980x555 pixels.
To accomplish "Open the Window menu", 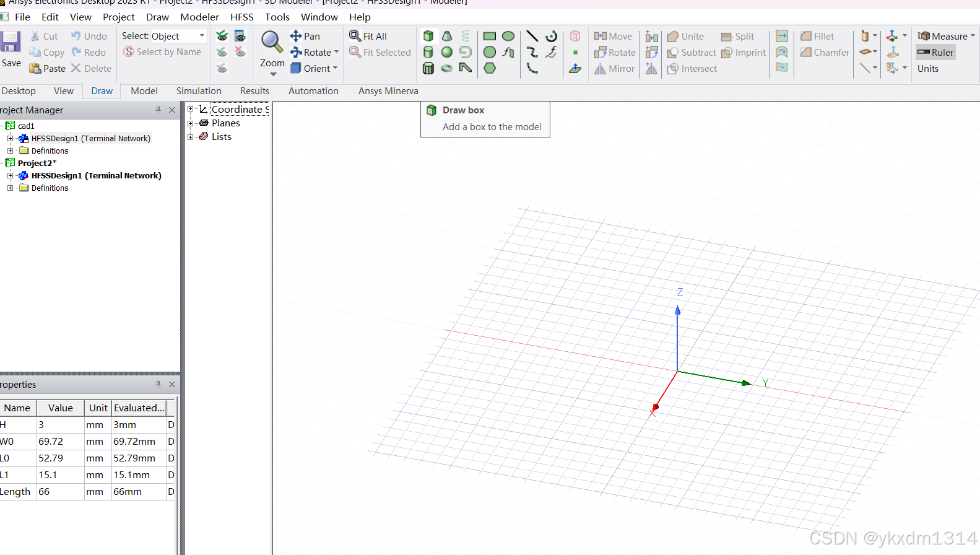I will pos(319,17).
